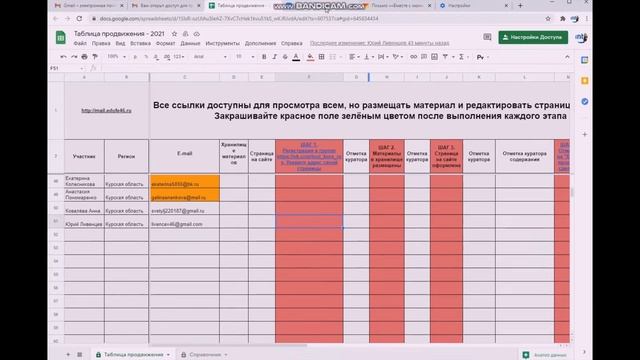
Task: Add a new sheet with the plus button
Action: point(68,355)
